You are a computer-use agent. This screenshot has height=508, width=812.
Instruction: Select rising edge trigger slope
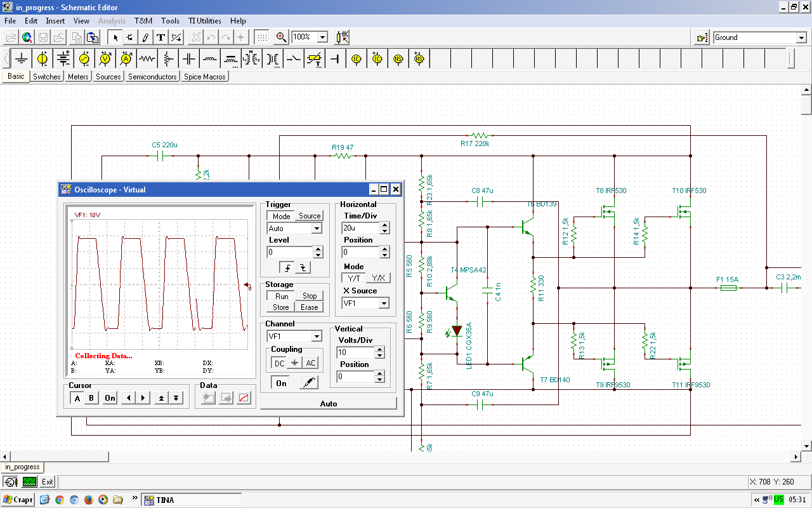pyautogui.click(x=288, y=267)
